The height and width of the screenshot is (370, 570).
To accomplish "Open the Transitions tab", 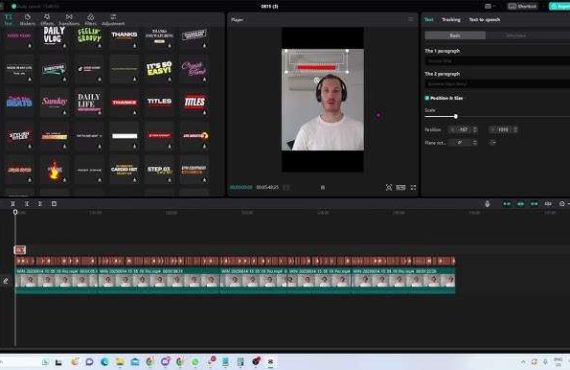I will (69, 19).
